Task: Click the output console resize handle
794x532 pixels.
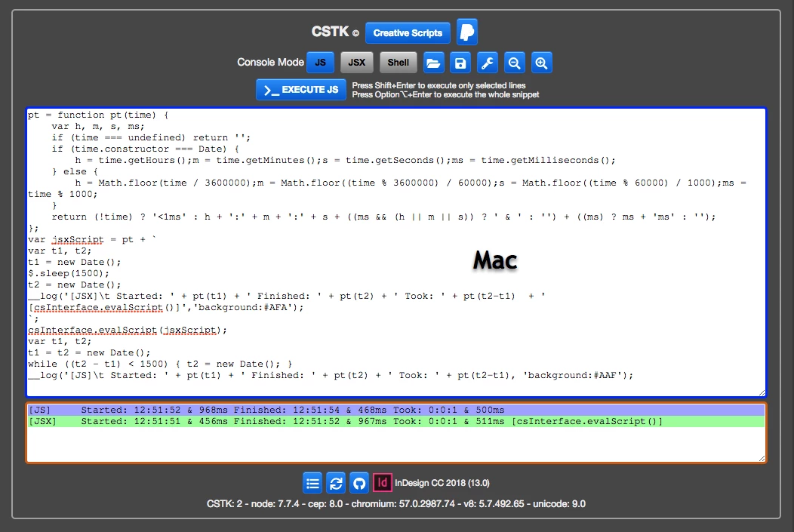Action: click(x=762, y=458)
